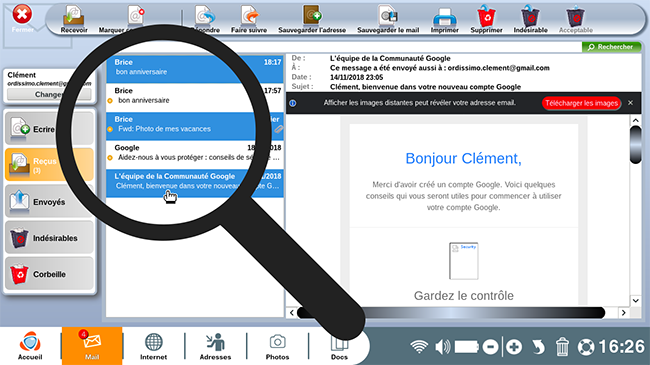
Task: Open the Corbeille folder
Action: (x=49, y=274)
